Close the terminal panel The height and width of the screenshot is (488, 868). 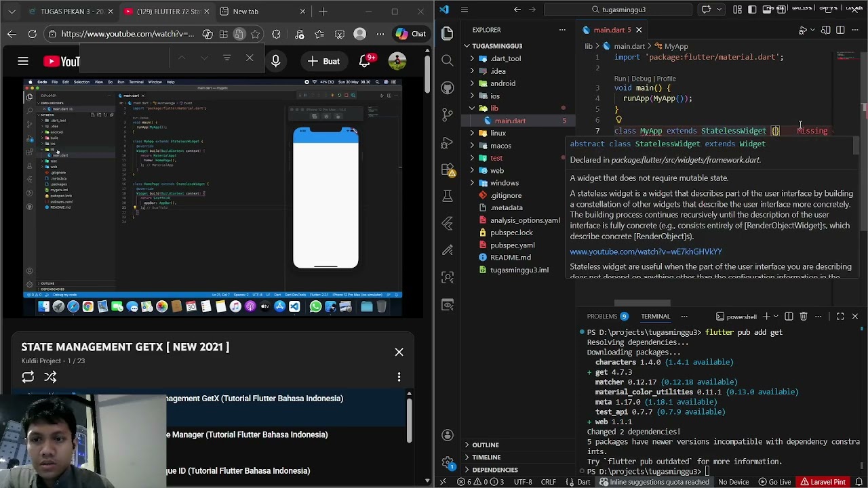[x=854, y=317]
